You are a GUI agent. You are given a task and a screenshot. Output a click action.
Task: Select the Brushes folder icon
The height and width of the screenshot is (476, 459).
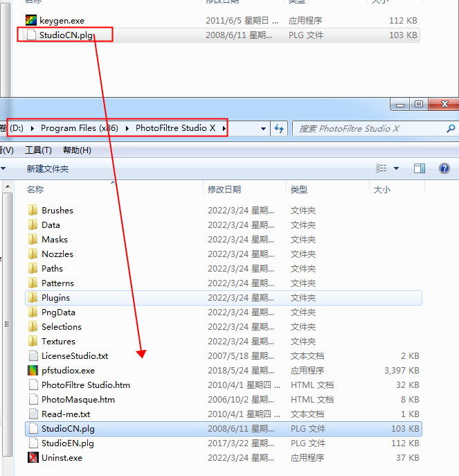(33, 211)
